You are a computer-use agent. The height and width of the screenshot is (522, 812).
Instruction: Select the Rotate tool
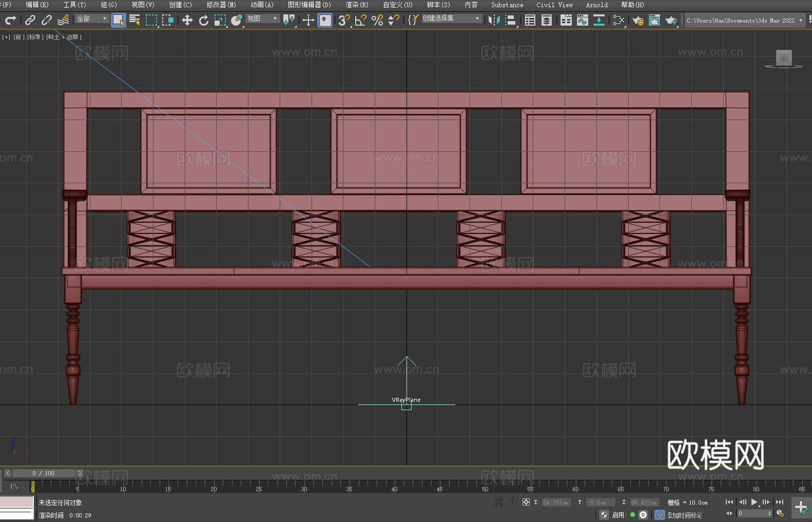(204, 20)
